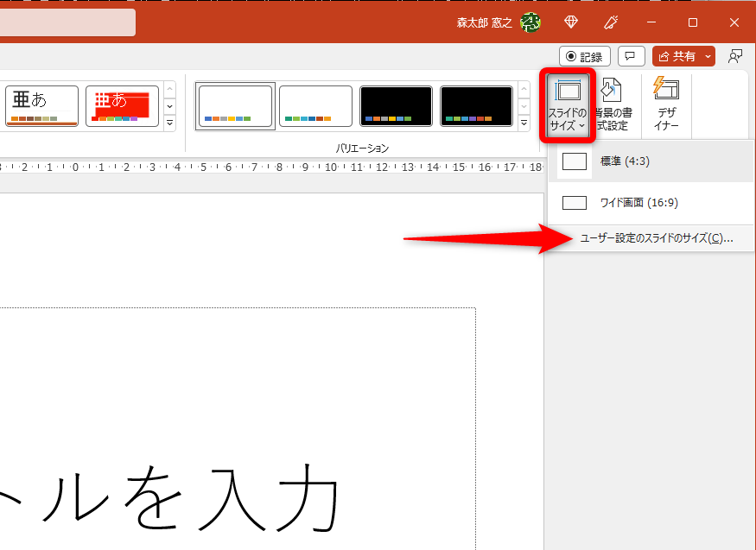Screen dimensions: 756x550
Task: Open the デザイナー pane
Action: pyautogui.click(x=665, y=105)
